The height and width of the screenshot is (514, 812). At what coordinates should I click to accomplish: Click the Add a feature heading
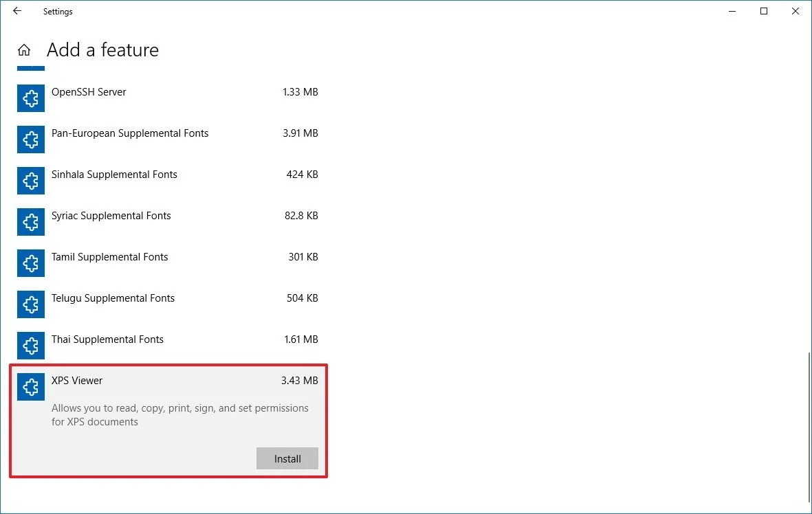pos(102,49)
